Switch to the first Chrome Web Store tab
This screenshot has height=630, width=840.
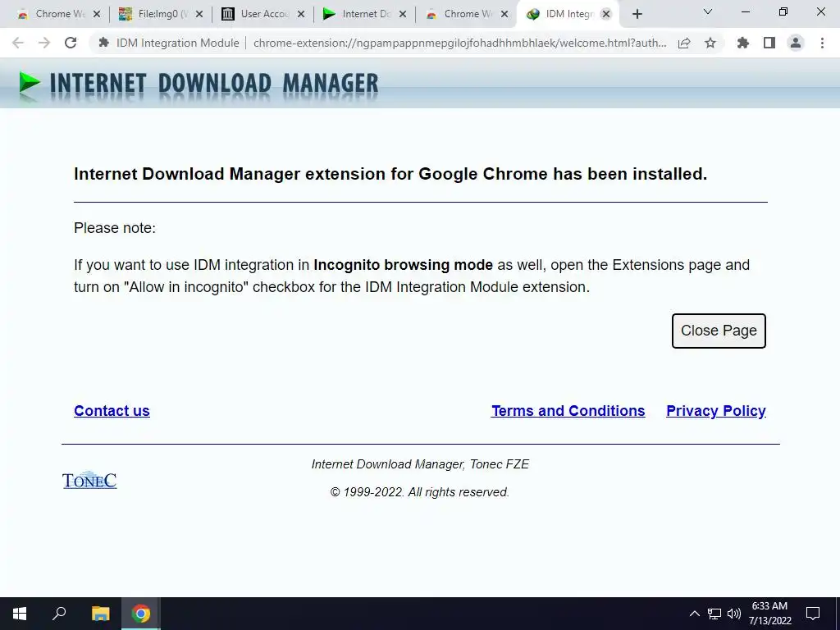tap(52, 14)
